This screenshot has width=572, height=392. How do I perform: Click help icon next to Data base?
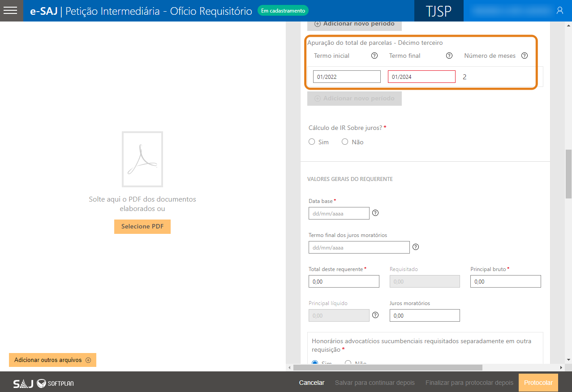tap(376, 213)
